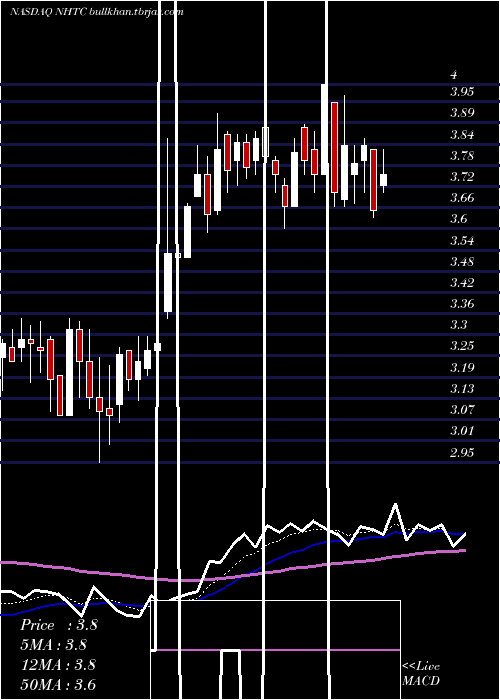Select the "12MA : 3.8" readout

(58, 665)
